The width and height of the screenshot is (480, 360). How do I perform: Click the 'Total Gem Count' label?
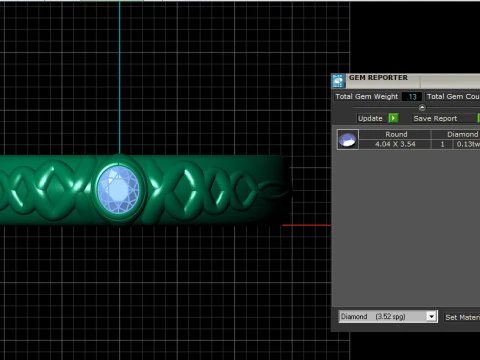[x=453, y=97]
